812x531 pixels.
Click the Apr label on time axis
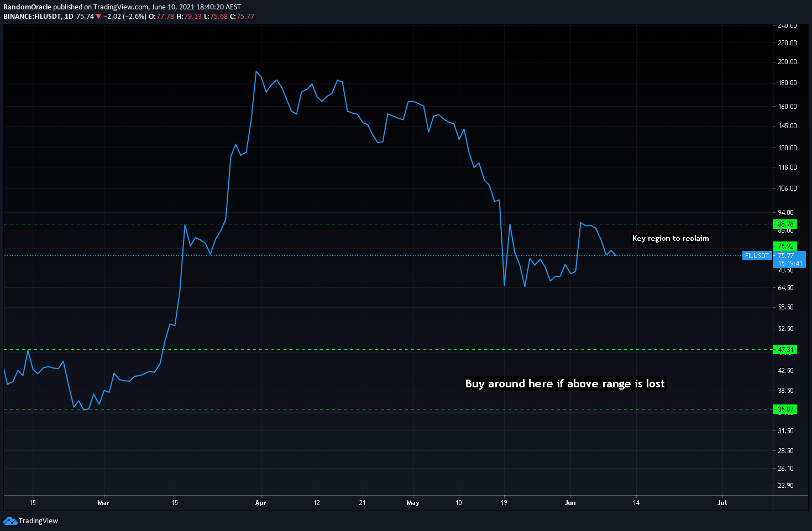coord(260,503)
